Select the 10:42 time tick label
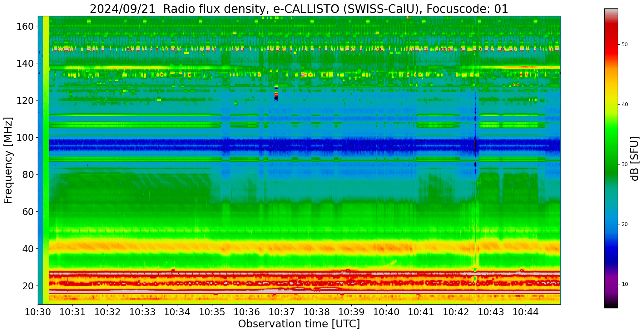The image size is (644, 333). click(456, 312)
